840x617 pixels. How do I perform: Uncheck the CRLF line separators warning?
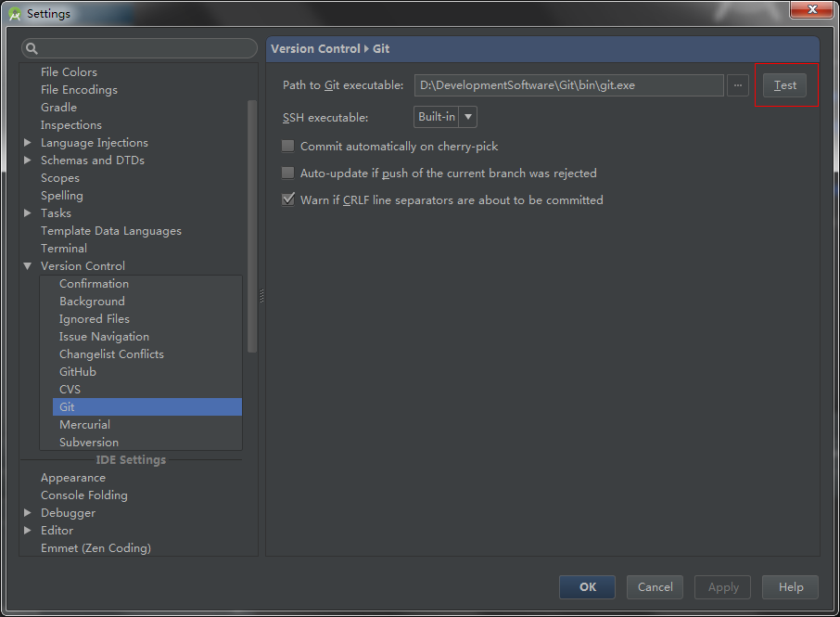(x=288, y=200)
